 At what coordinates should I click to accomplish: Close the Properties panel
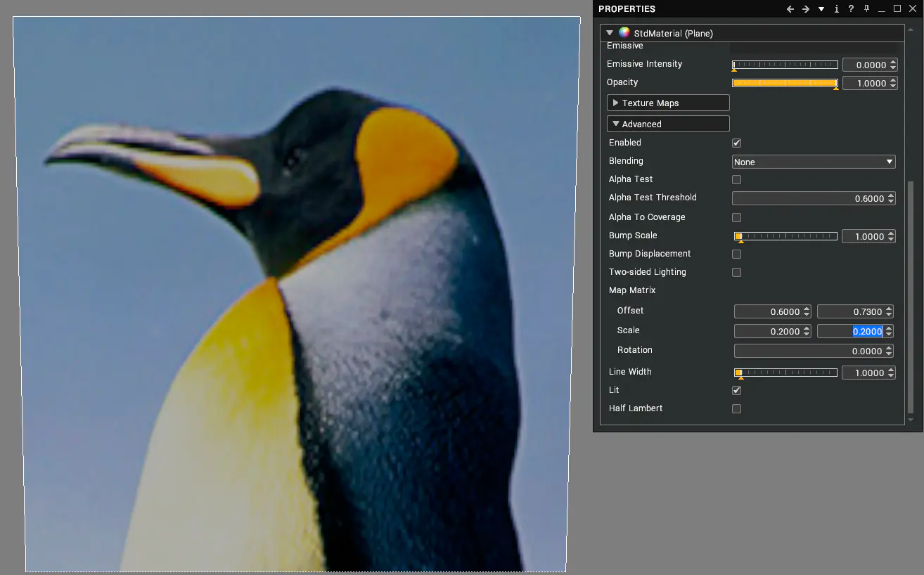[912, 9]
